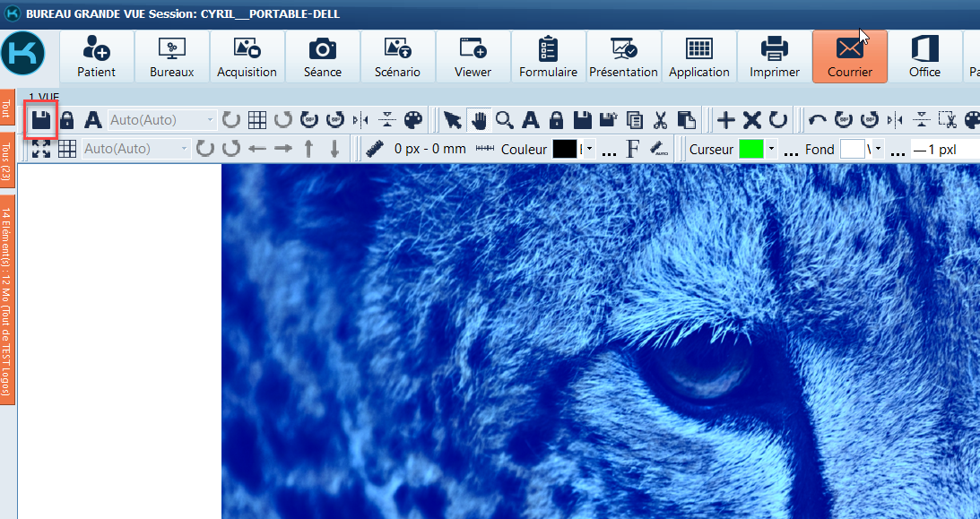The image size is (980, 519).
Task: Activate the arrow pointer selection tool
Action: pyautogui.click(x=454, y=120)
